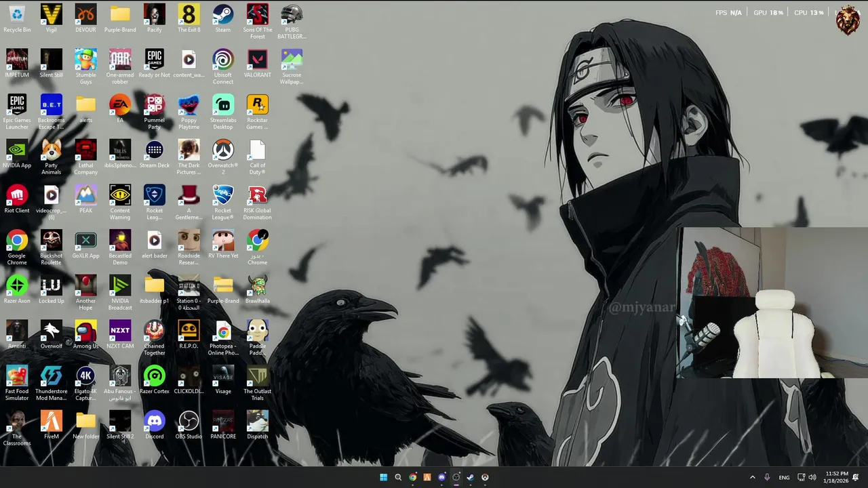Launch Ready or Not shortcut

tap(155, 64)
